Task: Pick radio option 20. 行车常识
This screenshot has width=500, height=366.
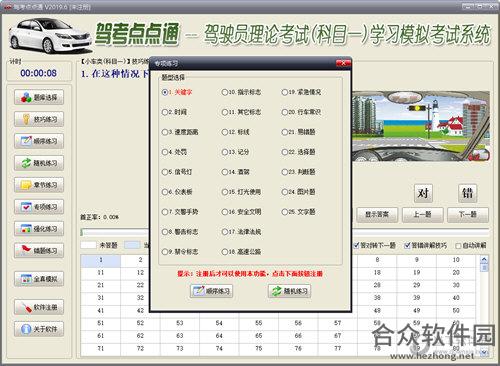Action: pos(301,112)
